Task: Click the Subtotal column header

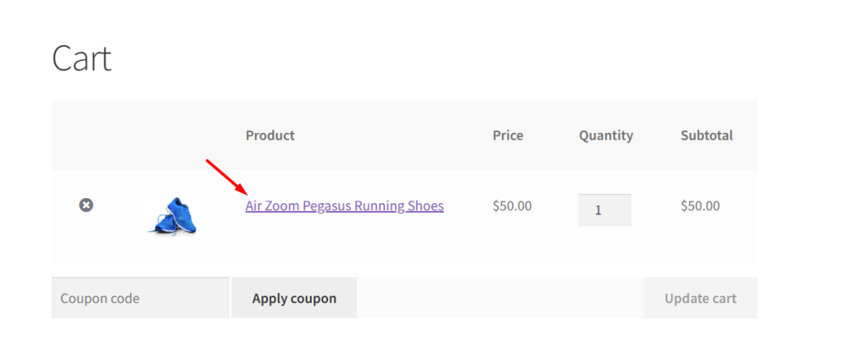Action: click(x=706, y=136)
